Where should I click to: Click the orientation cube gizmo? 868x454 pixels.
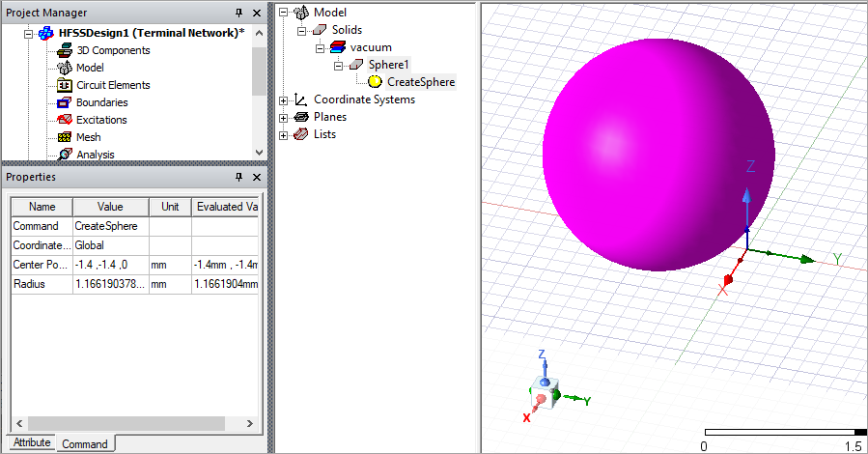pos(546,394)
